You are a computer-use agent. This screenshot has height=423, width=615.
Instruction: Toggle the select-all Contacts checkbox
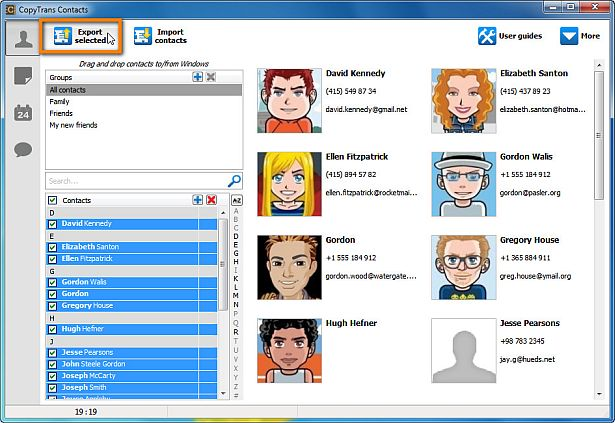[53, 200]
